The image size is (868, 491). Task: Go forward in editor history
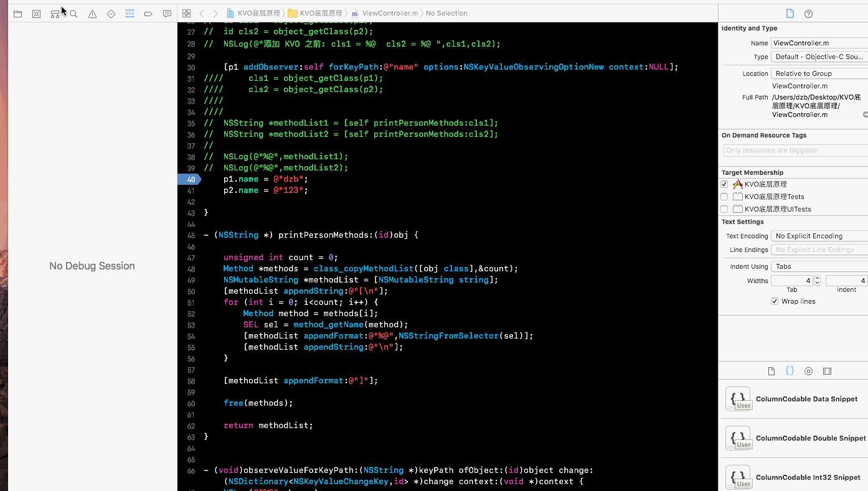click(x=215, y=13)
